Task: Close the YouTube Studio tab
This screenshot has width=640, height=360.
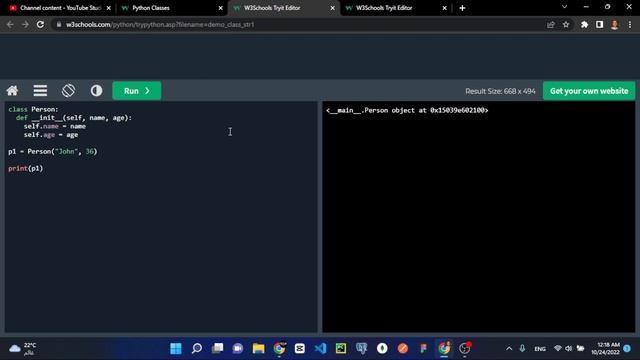Action: 109,8
